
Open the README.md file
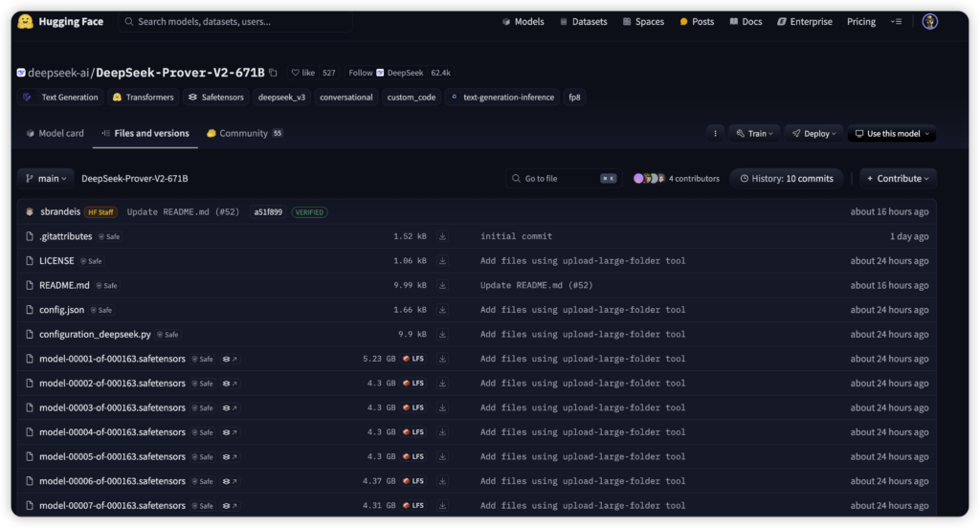(64, 285)
